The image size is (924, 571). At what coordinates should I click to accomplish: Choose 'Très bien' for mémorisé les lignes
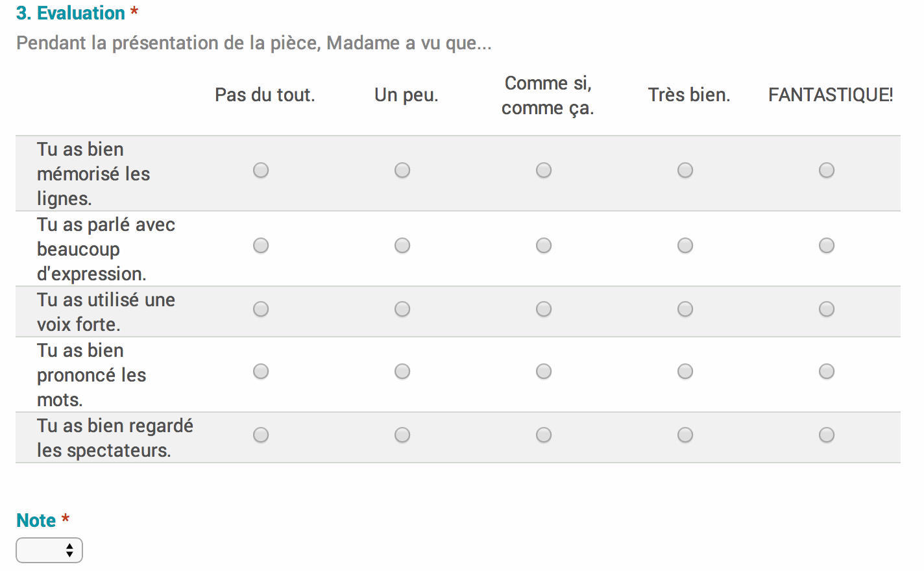[x=685, y=170]
